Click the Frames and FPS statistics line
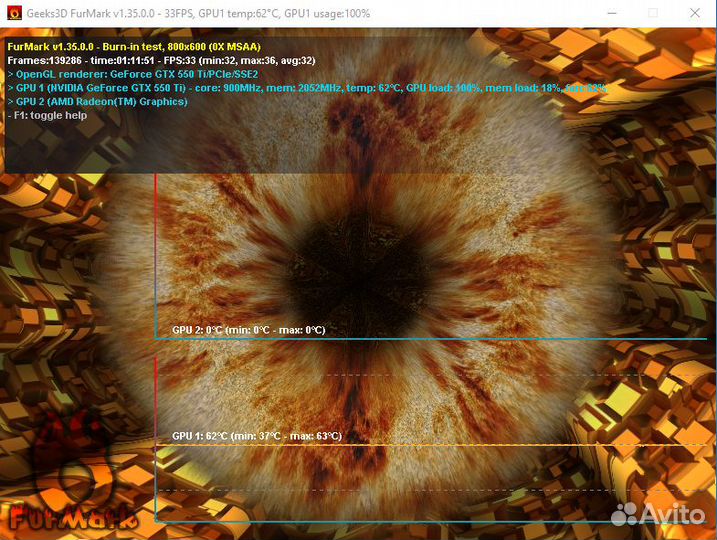 pos(161,60)
